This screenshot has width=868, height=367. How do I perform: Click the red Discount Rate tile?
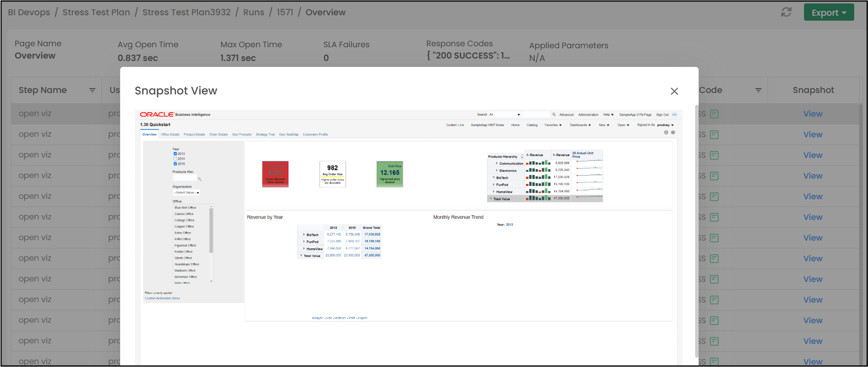(275, 174)
